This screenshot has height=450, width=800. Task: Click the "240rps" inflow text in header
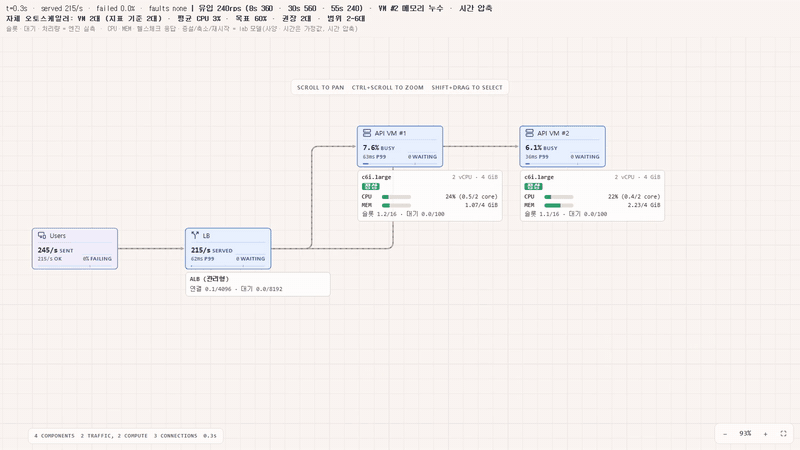click(x=229, y=8)
